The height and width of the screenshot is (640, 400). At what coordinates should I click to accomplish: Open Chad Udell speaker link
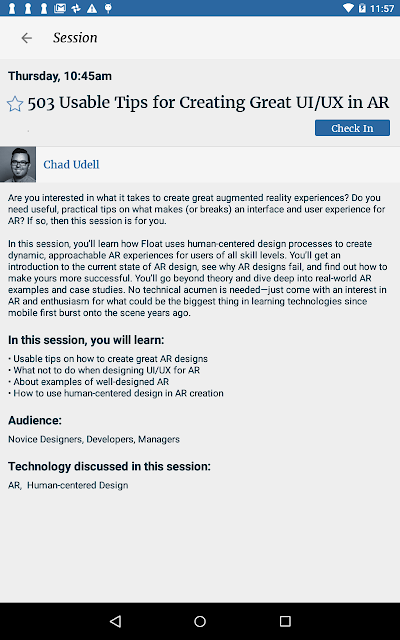tap(71, 164)
